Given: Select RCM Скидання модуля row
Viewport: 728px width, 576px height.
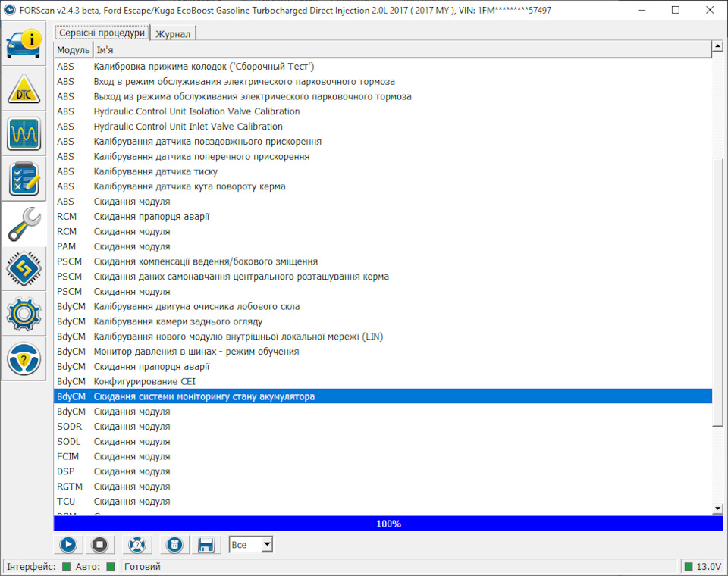Looking at the screenshot, I should pos(383,232).
